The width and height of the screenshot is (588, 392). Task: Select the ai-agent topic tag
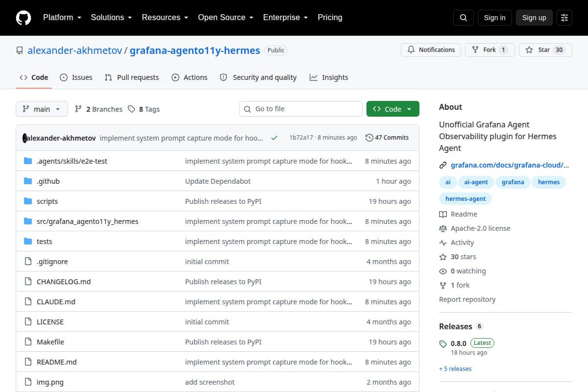coord(476,182)
